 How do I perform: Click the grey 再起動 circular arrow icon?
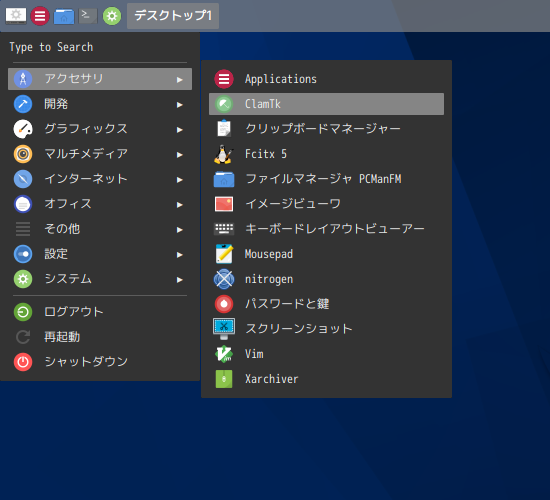[x=23, y=337]
